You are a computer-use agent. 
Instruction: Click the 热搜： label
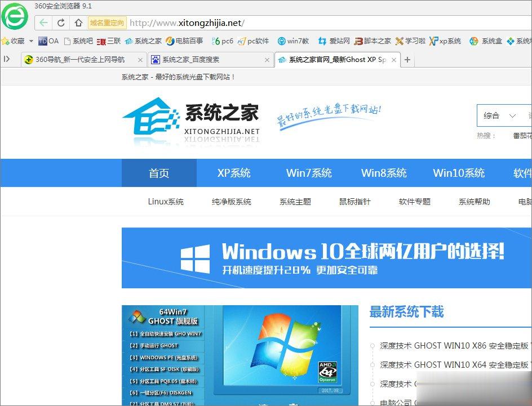(486, 136)
